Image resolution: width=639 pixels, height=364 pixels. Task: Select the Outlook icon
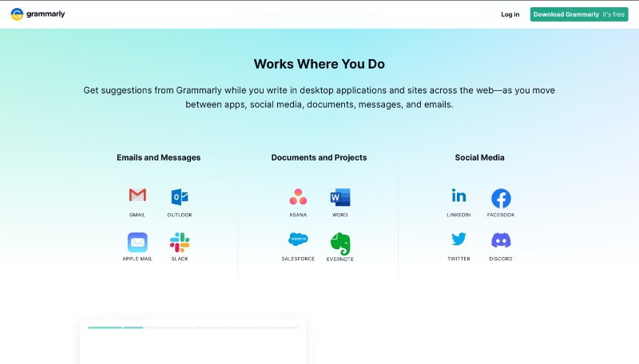(x=180, y=196)
